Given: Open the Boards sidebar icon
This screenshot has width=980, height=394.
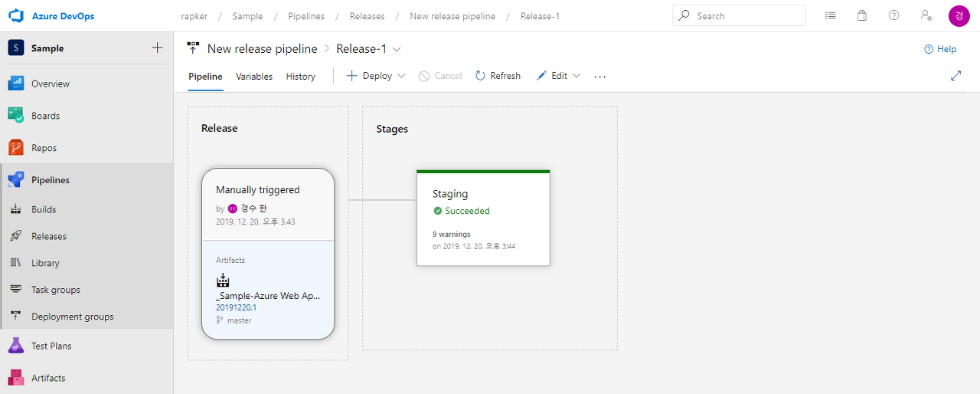Looking at the screenshot, I should [x=16, y=116].
